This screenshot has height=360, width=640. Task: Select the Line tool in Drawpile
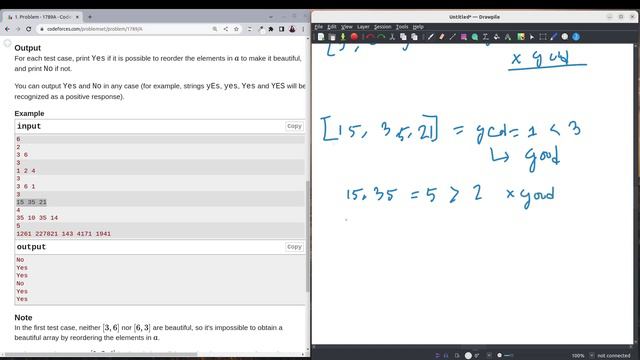click(x=452, y=37)
